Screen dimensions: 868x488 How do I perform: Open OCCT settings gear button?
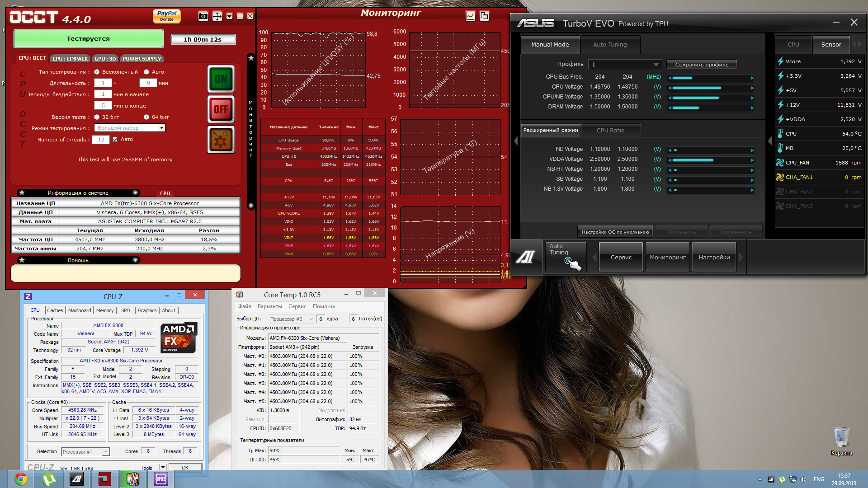coord(221,140)
